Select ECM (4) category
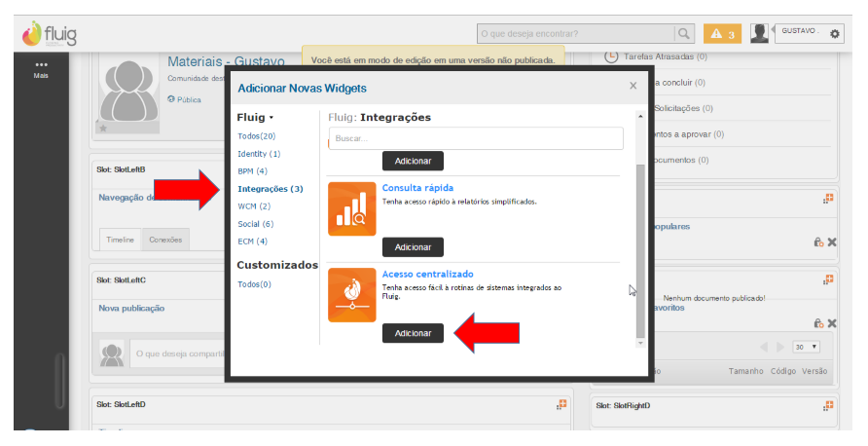 coord(252,242)
